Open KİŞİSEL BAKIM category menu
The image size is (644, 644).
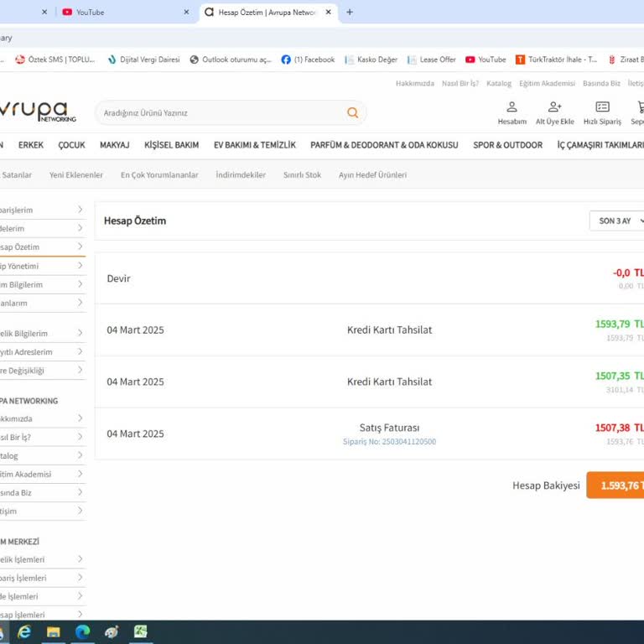point(172,145)
